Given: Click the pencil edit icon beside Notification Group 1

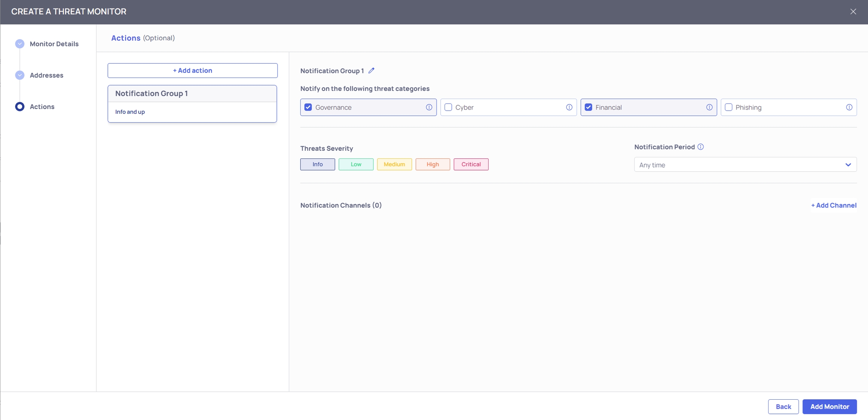Looking at the screenshot, I should coord(371,70).
